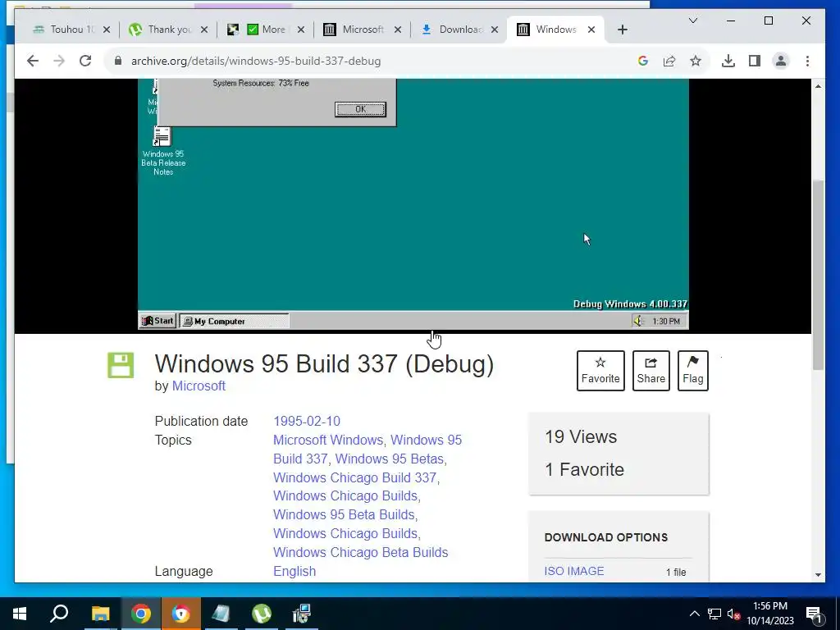Open the 1995-02-10 publication date link

pos(307,421)
